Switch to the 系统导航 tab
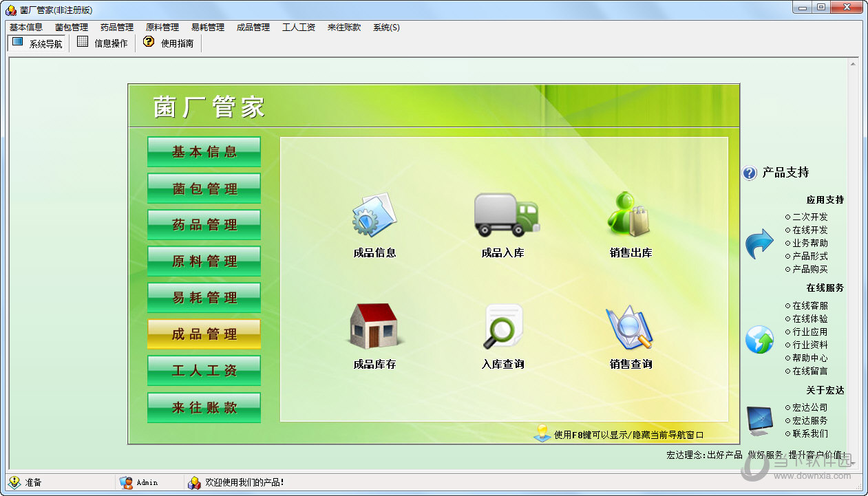This screenshot has width=868, height=496. [x=38, y=43]
